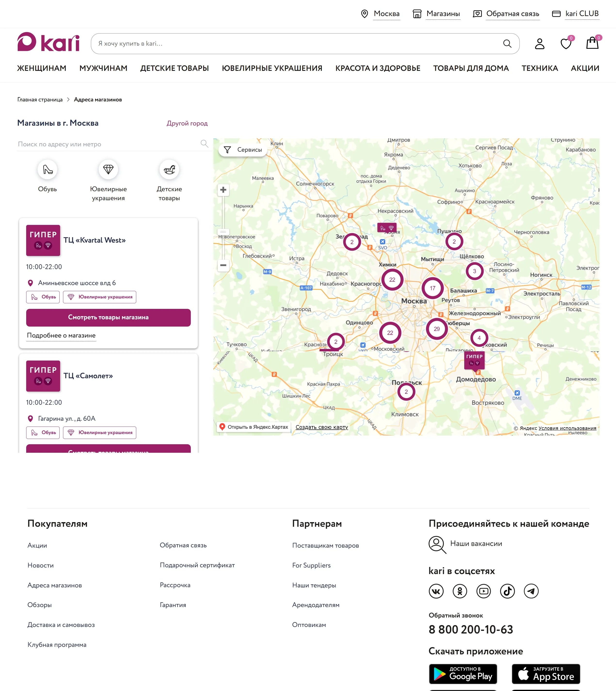Open kari's VK social page

[436, 591]
